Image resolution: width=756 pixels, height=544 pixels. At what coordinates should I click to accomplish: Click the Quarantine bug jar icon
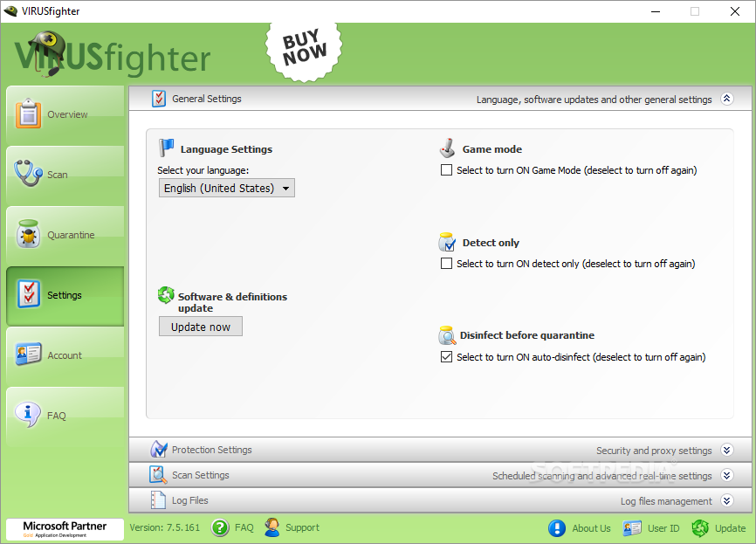[x=29, y=234]
